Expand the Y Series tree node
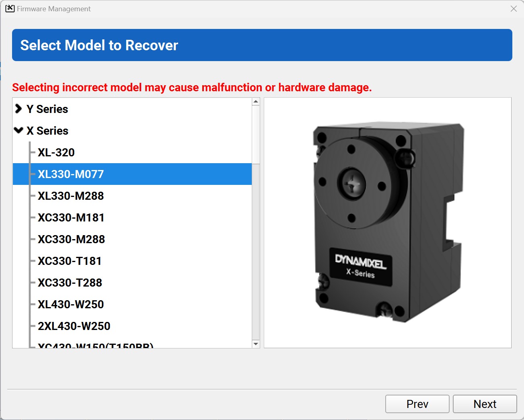The image size is (524, 420). click(x=18, y=109)
